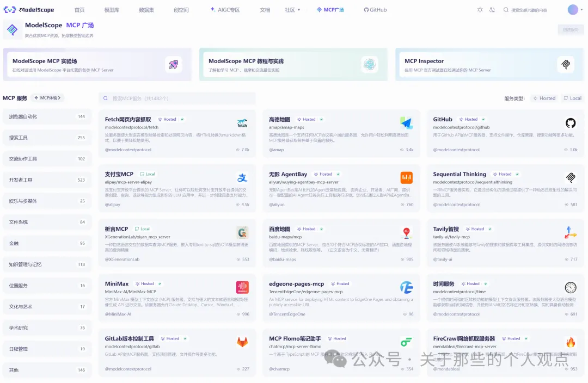Screen dimensions: 588x383
Task: Open the MCP Inspector card title
Action: click(424, 61)
